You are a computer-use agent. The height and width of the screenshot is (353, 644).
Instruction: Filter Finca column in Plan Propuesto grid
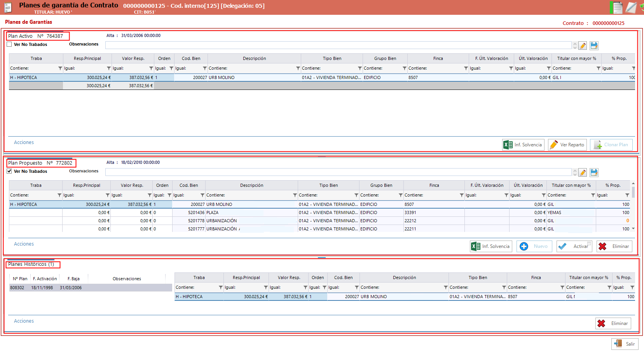[x=462, y=195]
